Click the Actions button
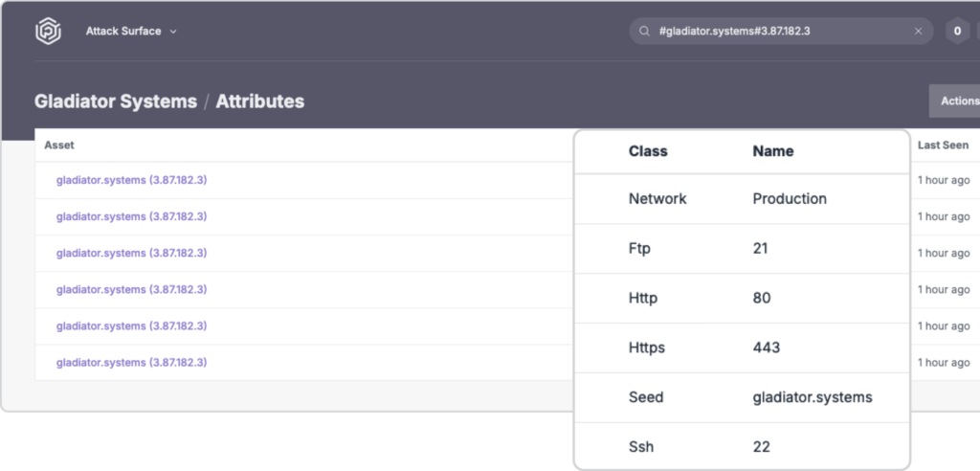Screen dimensions: 980x471 (x=957, y=101)
